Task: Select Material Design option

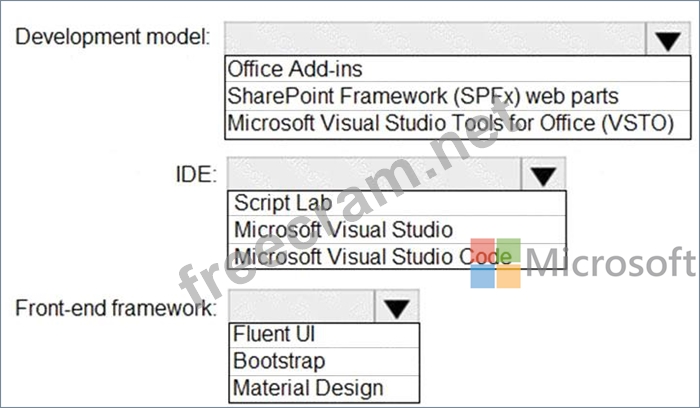Action: pyautogui.click(x=324, y=388)
